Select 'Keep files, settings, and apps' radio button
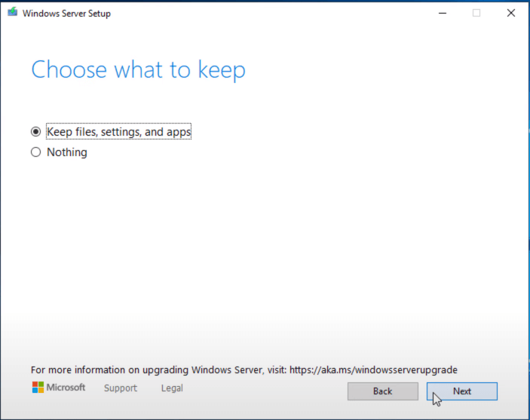Viewport: 530px width, 420px height. [36, 131]
